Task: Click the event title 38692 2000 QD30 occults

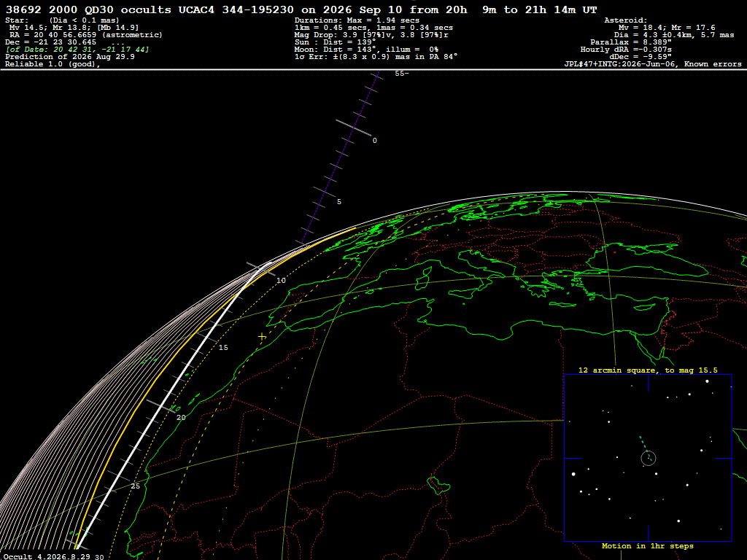Action: coord(88,9)
